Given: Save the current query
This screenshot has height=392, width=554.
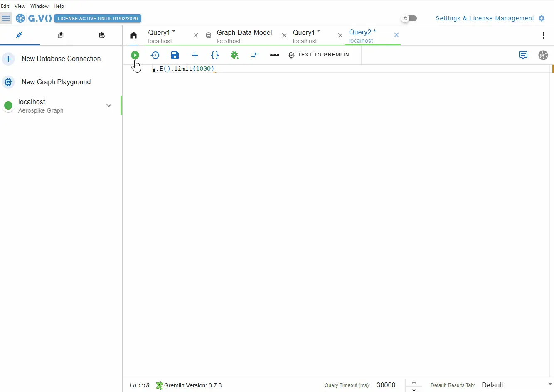Looking at the screenshot, I should point(175,55).
